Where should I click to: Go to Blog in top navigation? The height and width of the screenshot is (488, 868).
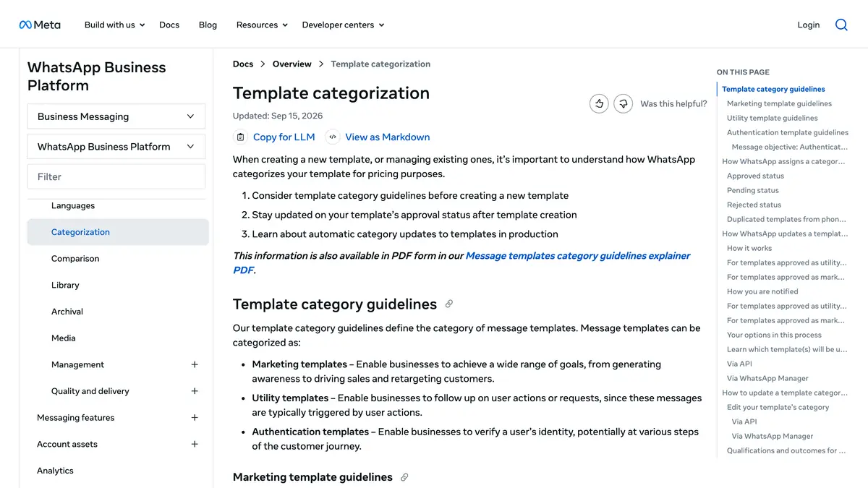tap(208, 25)
